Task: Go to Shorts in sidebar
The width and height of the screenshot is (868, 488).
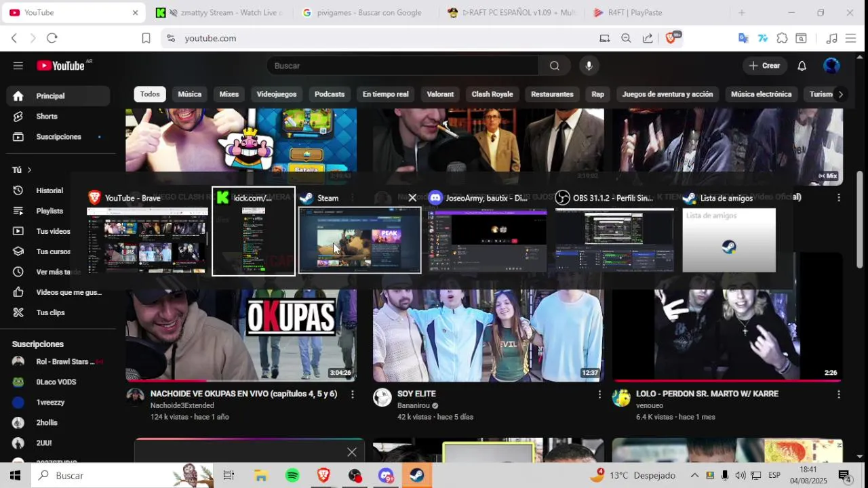Action: pos(58,117)
